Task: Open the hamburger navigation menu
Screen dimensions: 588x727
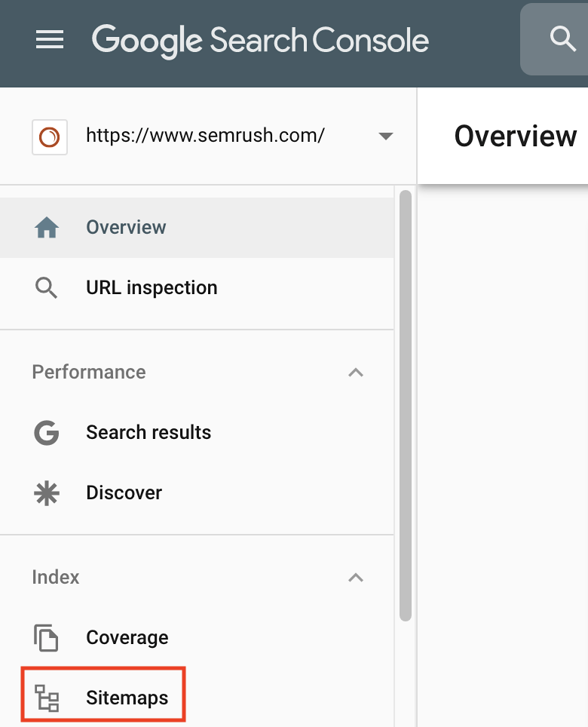Action: tap(50, 39)
